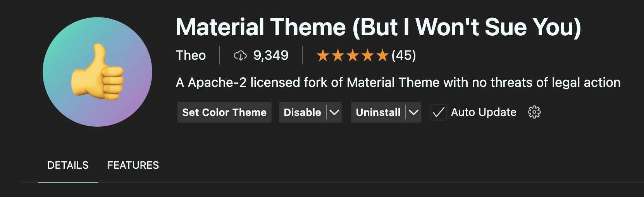Image resolution: width=644 pixels, height=197 pixels.
Task: Open the (45) ratings count link
Action: 403,55
